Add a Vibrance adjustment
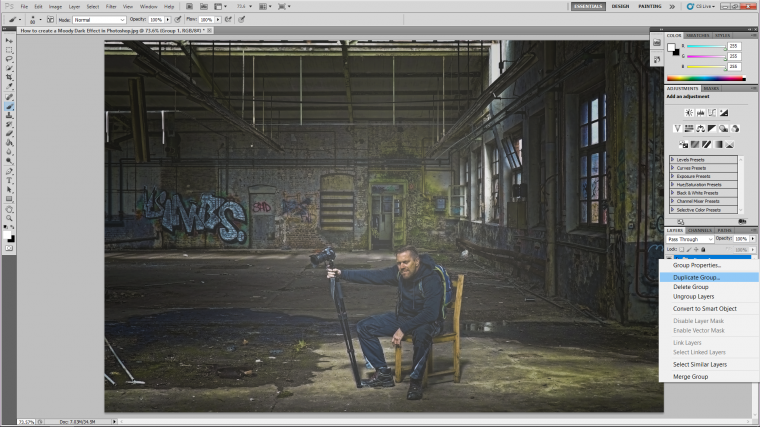The width and height of the screenshot is (760, 427). (x=678, y=128)
